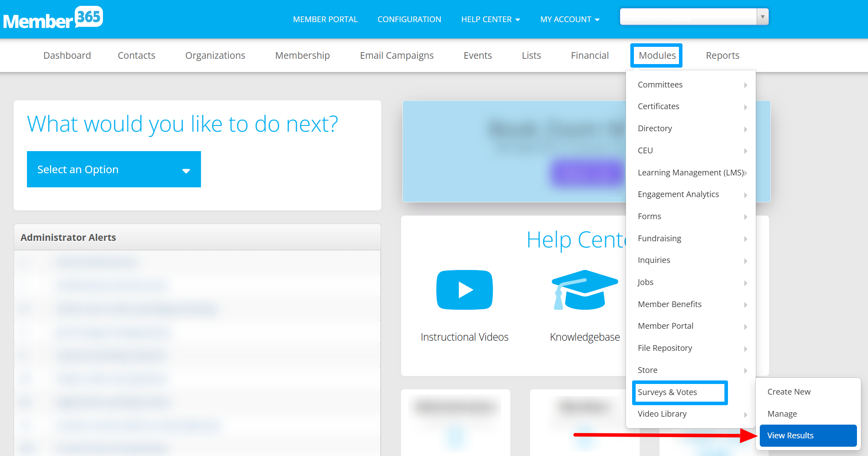The image size is (868, 456).
Task: Open the Modules menu
Action: (657, 55)
